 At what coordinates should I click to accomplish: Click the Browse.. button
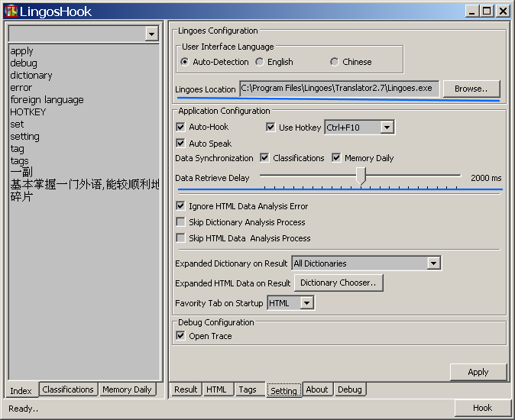[x=471, y=89]
